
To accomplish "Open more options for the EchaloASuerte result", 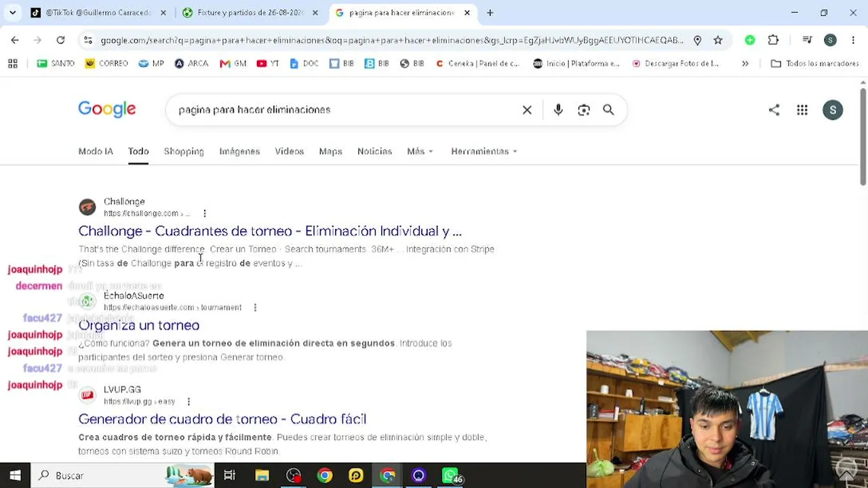I will click(255, 308).
